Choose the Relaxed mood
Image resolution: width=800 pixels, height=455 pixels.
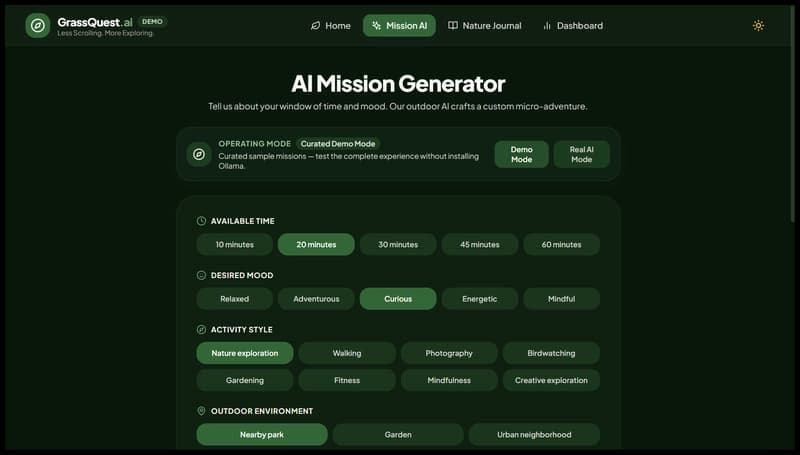tap(235, 299)
